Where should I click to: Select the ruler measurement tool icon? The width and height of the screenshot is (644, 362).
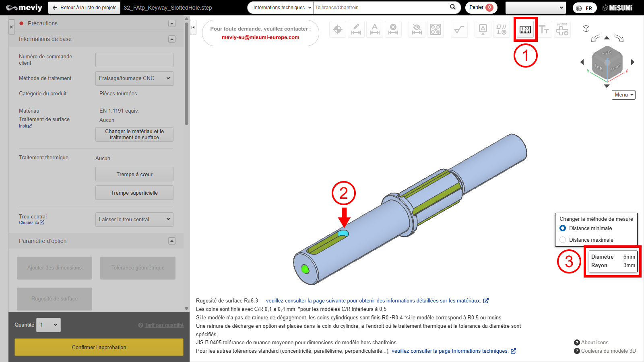(525, 29)
